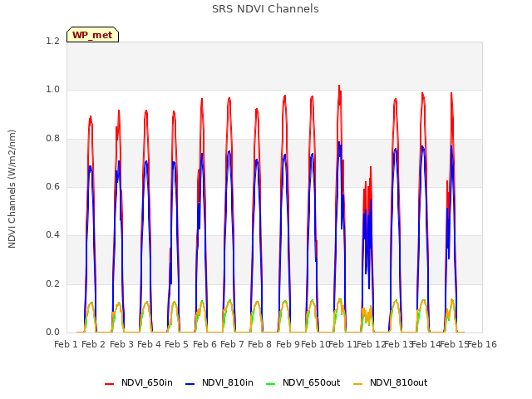Select the NDVI_810in legend entry
Viewport: 532px width, 399px height.
219,383
